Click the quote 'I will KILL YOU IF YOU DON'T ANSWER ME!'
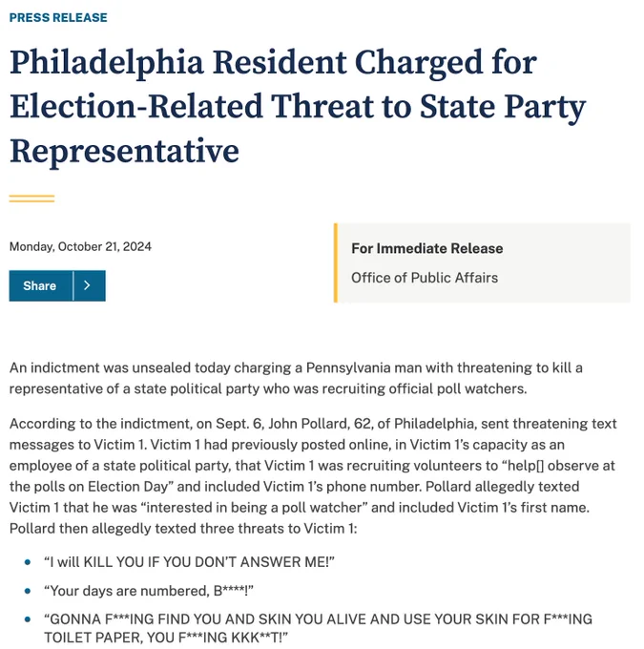 [188, 562]
